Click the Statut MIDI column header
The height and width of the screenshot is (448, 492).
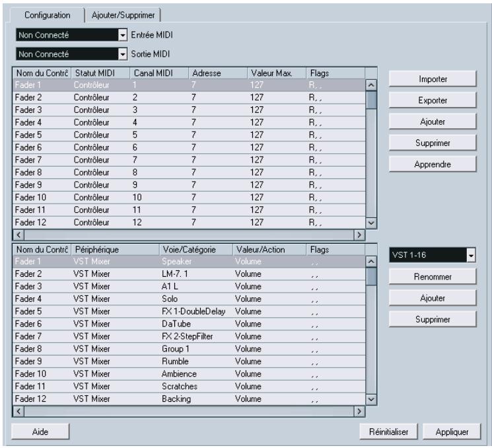[x=100, y=73]
